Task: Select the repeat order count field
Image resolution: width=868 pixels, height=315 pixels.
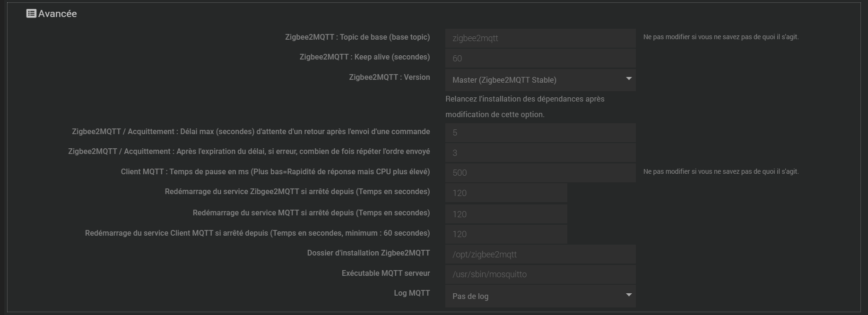Action: coord(540,153)
